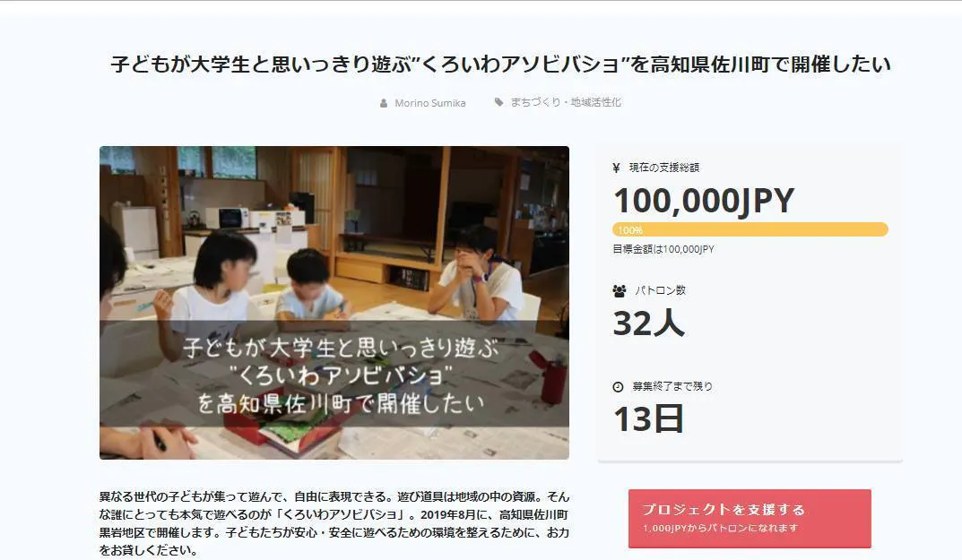Click the tag icon before まちづくり・地域活性化

tap(498, 102)
